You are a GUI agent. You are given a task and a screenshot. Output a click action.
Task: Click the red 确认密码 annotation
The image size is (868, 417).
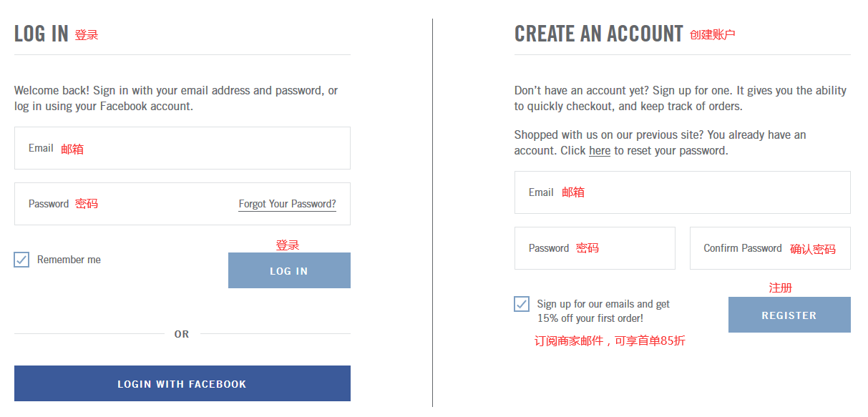pyautogui.click(x=812, y=249)
